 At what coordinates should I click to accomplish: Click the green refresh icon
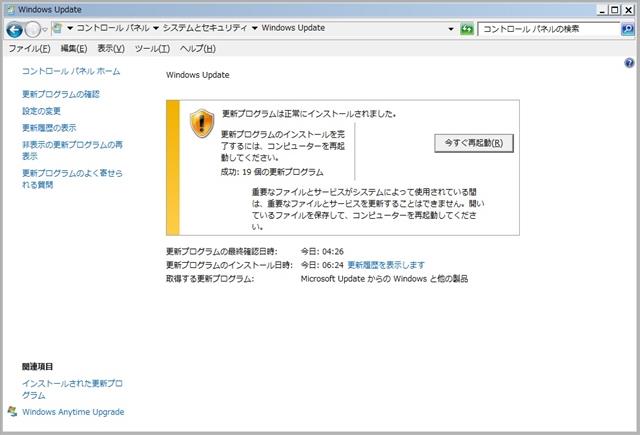coord(467,29)
